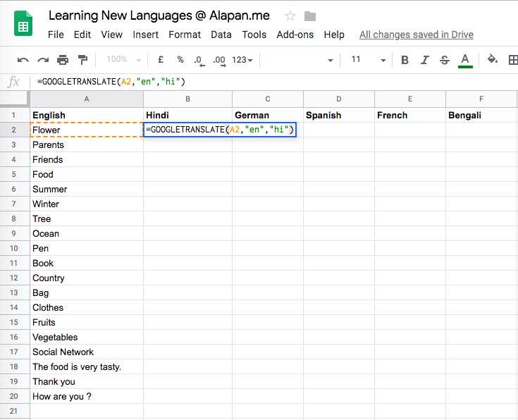
Task: Format cell as percent
Action: tap(180, 60)
